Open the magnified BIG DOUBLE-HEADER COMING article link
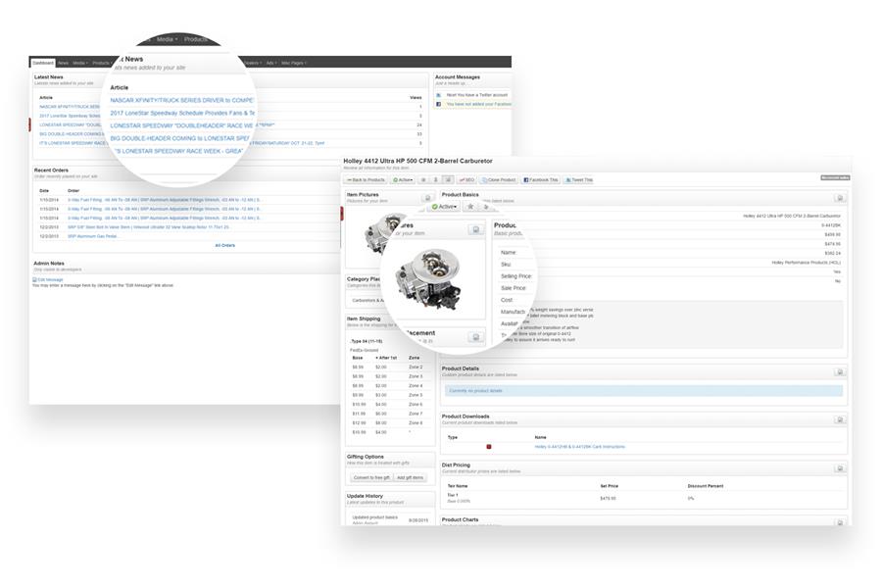Viewport: 882px width, 588px height. [x=179, y=138]
